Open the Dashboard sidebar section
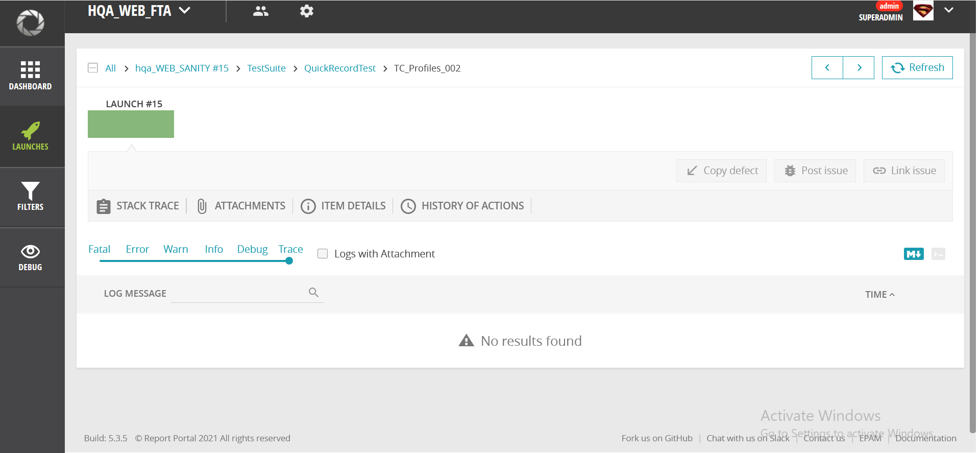This screenshot has width=980, height=453. tap(30, 76)
